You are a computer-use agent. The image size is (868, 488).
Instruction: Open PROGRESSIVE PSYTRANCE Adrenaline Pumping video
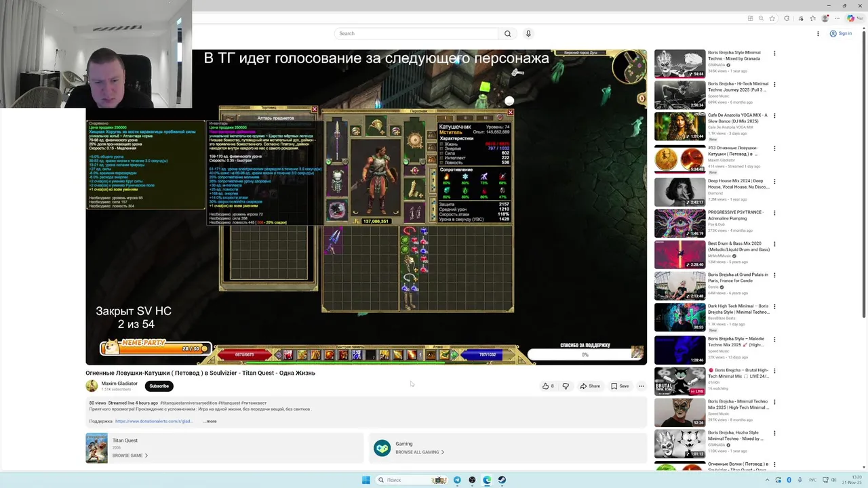tap(738, 215)
